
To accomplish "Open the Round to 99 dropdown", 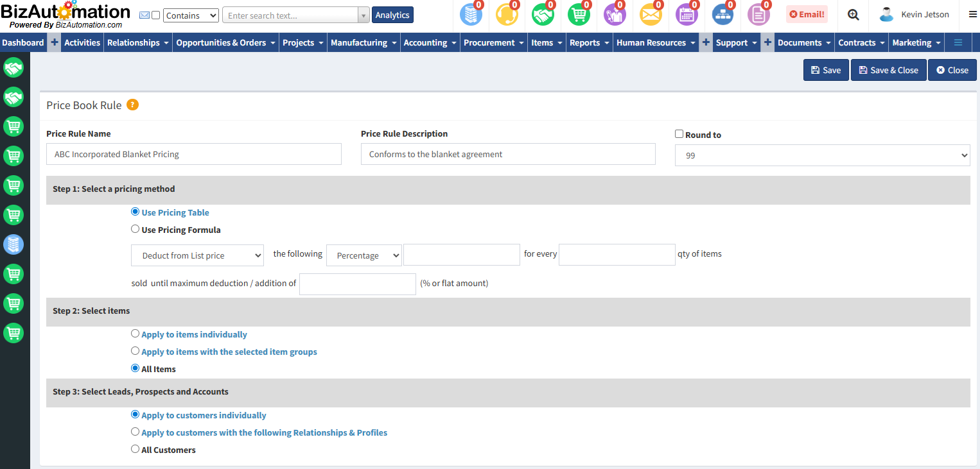I will coord(822,155).
